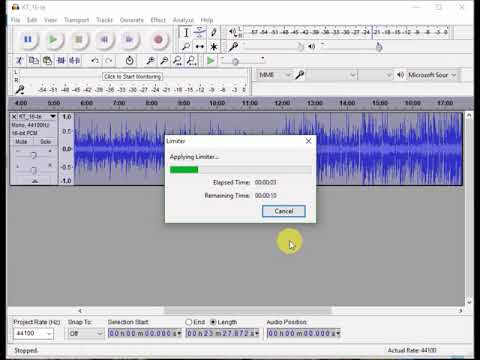Screen dimensions: 480x360
Task: Open the Edit menu
Action: tap(32, 20)
